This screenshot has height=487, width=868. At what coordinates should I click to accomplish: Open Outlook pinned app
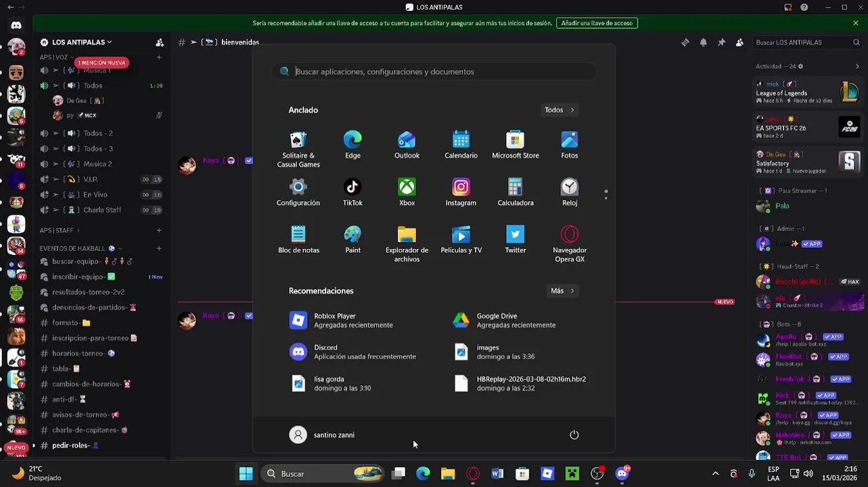[x=407, y=145]
